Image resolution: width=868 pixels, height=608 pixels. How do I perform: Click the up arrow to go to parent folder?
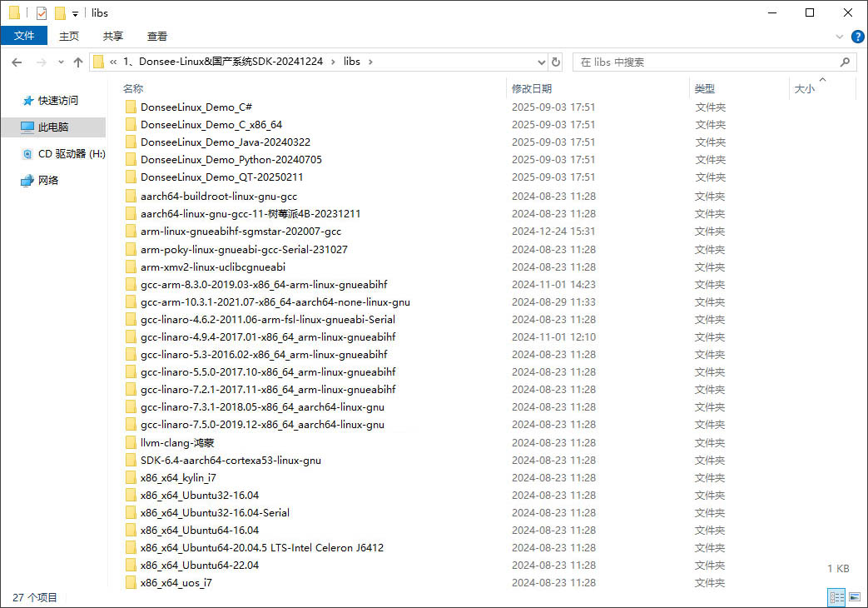click(x=78, y=62)
